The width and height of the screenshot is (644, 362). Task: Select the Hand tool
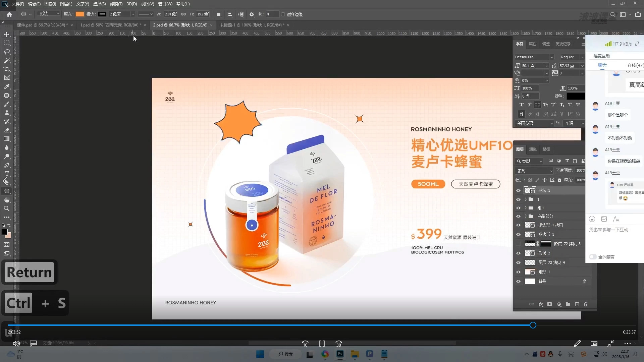tap(7, 200)
